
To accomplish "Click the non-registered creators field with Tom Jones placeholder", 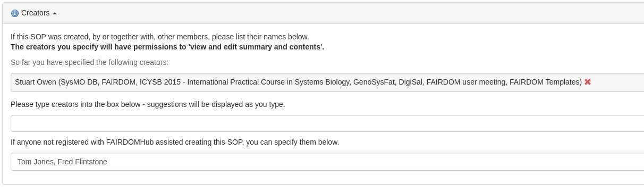I will pos(327,162).
